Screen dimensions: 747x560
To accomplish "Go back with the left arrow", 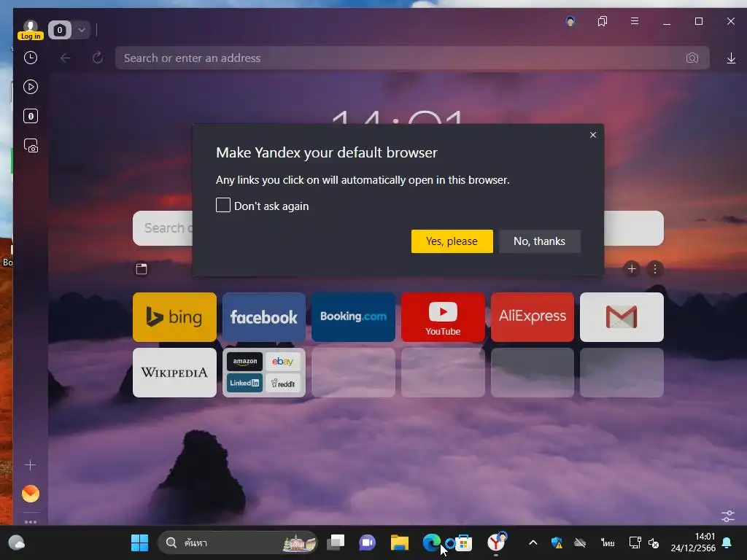I will (65, 58).
